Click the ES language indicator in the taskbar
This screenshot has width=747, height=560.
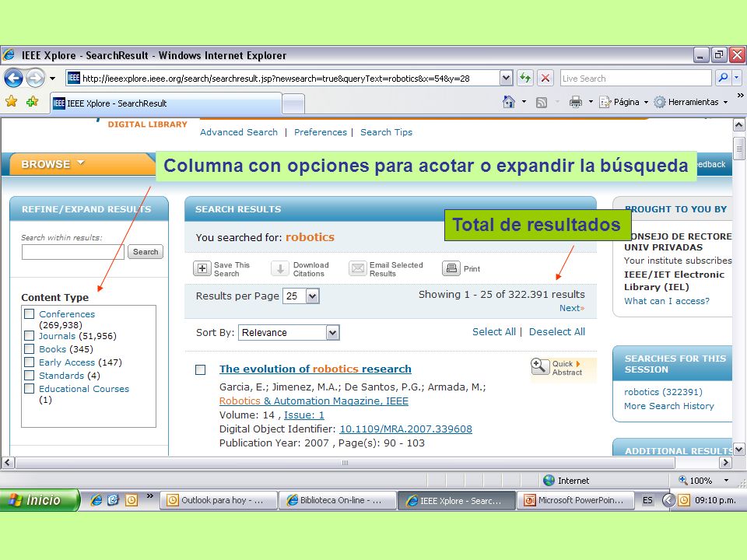(647, 500)
